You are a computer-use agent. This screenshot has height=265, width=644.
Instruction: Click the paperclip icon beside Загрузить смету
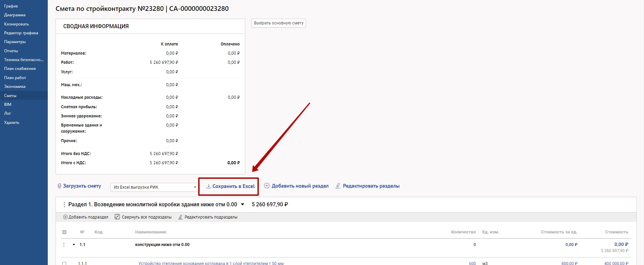click(59, 186)
